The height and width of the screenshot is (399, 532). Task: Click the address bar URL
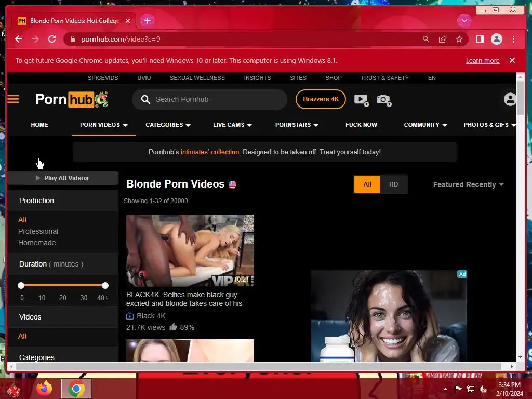(121, 39)
